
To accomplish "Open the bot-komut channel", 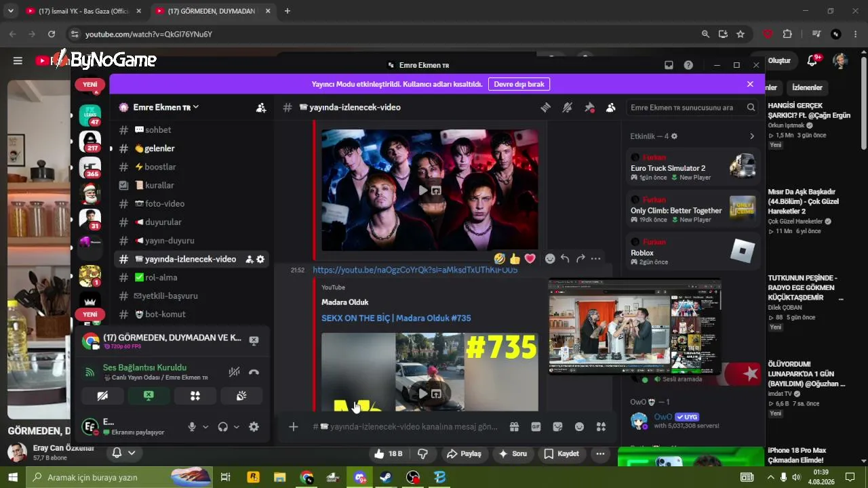I will (x=191, y=314).
